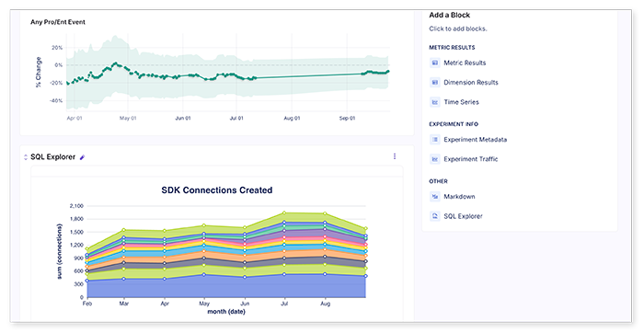Click the Dimension Results block icon

[435, 83]
